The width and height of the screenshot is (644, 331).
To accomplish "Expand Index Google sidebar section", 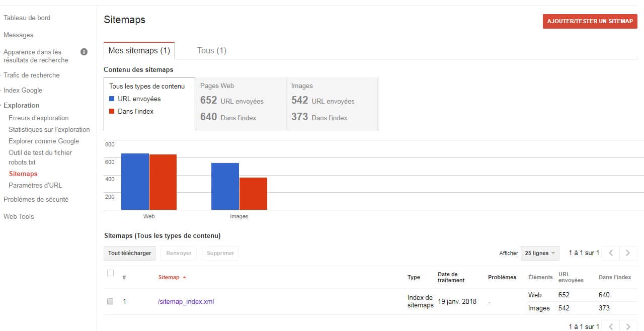I will [23, 90].
